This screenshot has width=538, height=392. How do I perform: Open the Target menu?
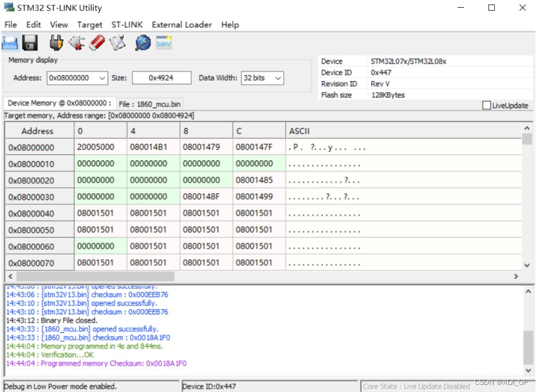click(x=89, y=24)
